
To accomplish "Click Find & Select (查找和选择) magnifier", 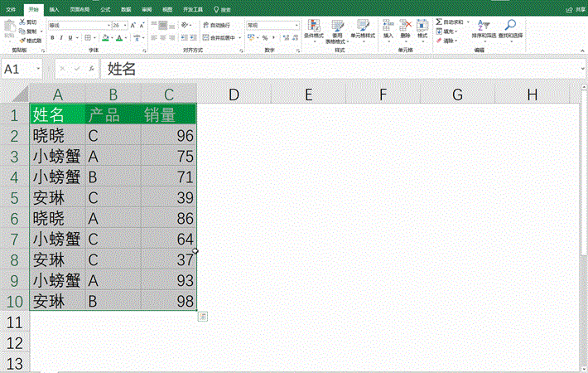I will (x=511, y=27).
